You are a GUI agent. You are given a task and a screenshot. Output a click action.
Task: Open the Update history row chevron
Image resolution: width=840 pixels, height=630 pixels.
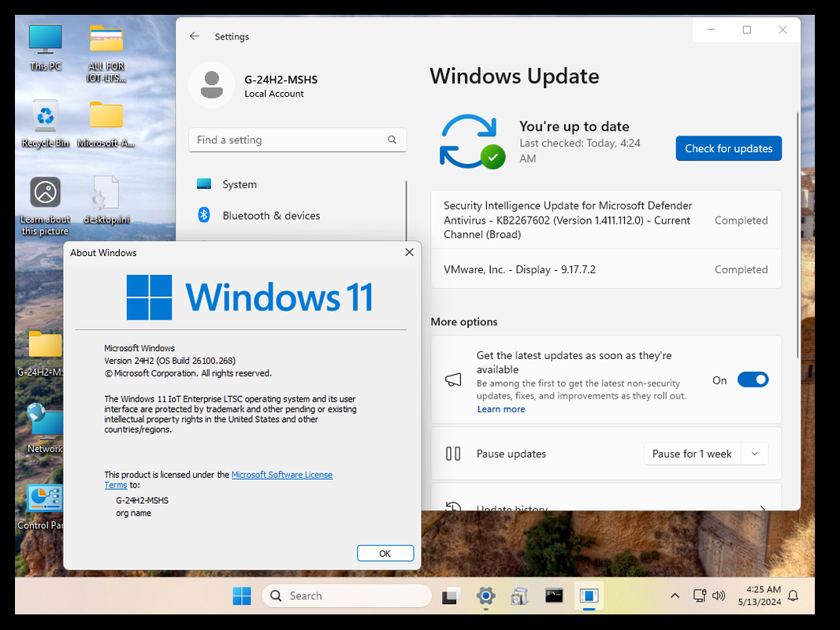762,507
